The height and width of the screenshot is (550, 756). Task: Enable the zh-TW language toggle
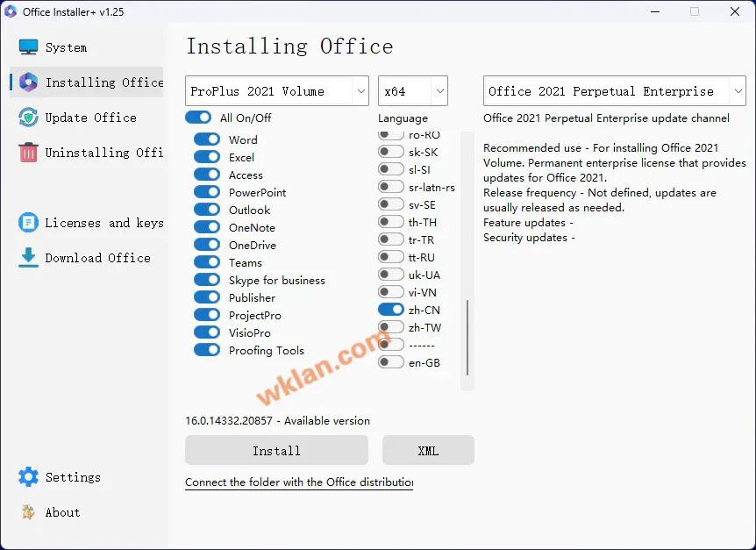pyautogui.click(x=391, y=327)
